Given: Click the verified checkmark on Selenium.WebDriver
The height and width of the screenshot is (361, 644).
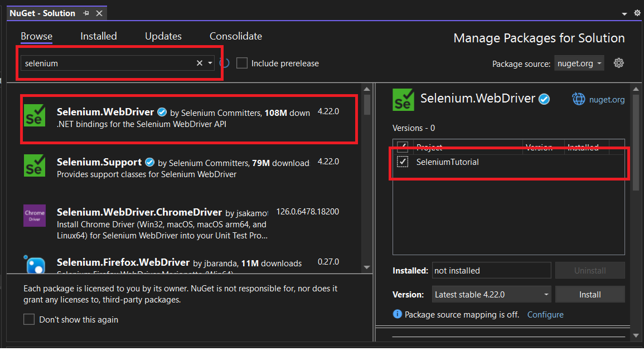Looking at the screenshot, I should click(x=162, y=111).
